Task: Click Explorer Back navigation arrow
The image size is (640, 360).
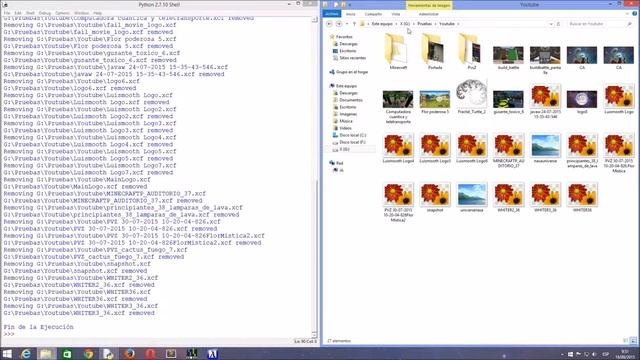Action: coord(329,24)
